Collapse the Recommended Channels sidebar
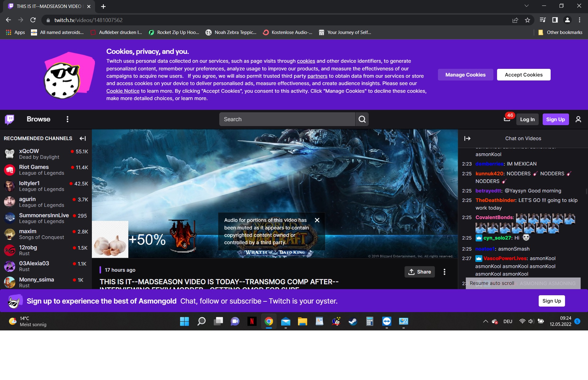The image size is (588, 380). 83,139
